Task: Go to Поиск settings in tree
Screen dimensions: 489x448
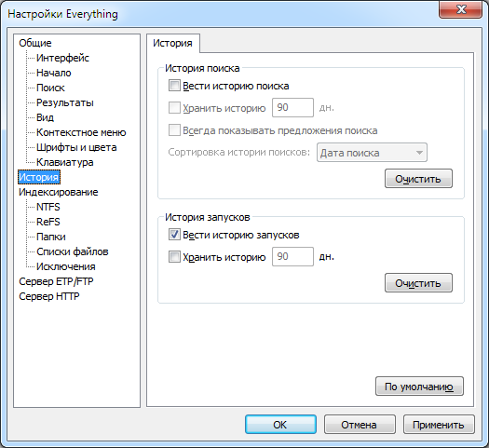Action: (x=50, y=88)
